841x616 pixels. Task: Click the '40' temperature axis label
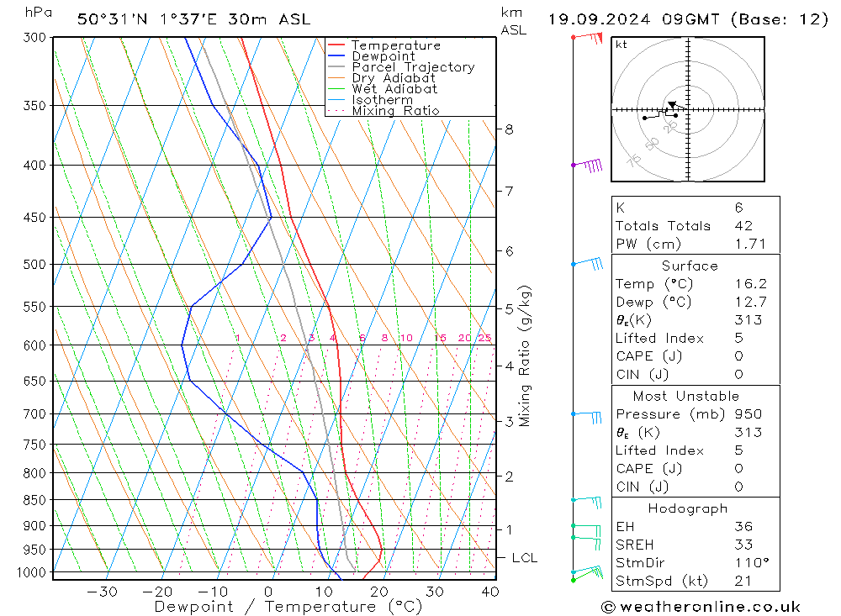point(490,592)
